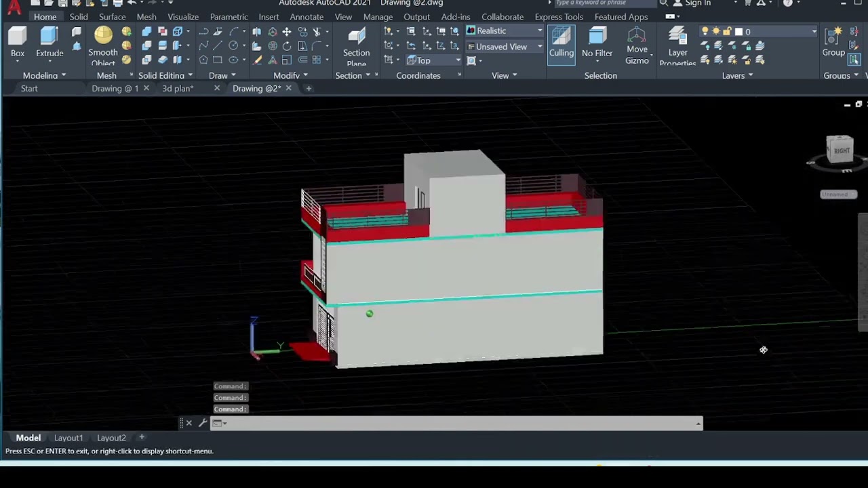Open the Visualize ribbon tab

pos(183,16)
